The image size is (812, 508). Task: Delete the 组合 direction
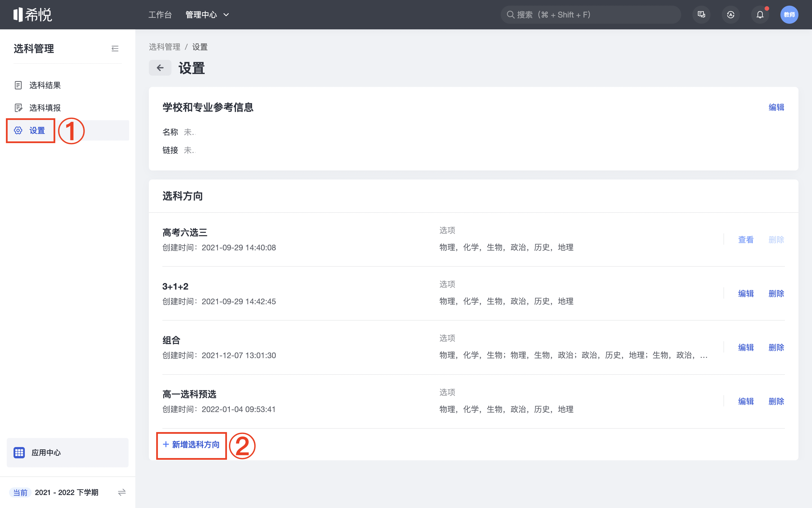pos(776,347)
